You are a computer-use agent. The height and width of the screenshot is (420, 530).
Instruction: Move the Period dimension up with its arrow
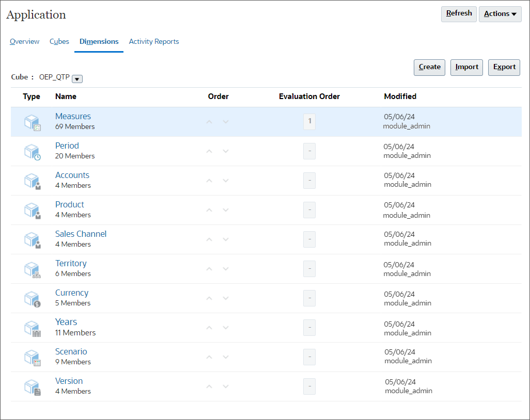tap(209, 151)
